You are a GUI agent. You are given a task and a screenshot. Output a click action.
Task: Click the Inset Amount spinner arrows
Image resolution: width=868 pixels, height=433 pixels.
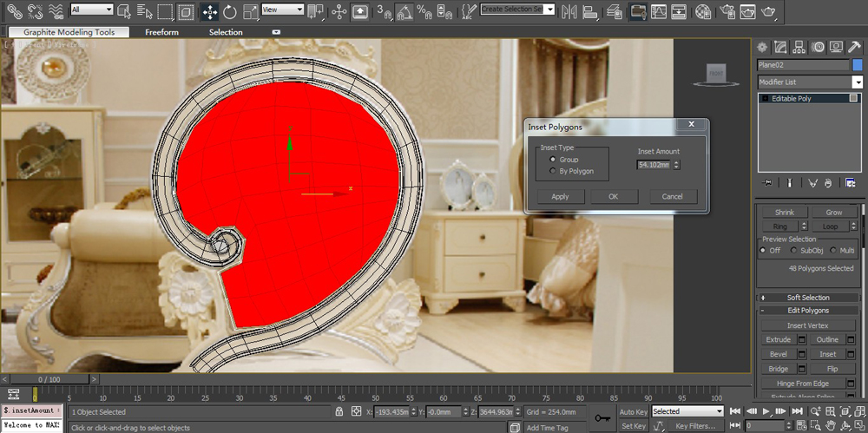(676, 165)
